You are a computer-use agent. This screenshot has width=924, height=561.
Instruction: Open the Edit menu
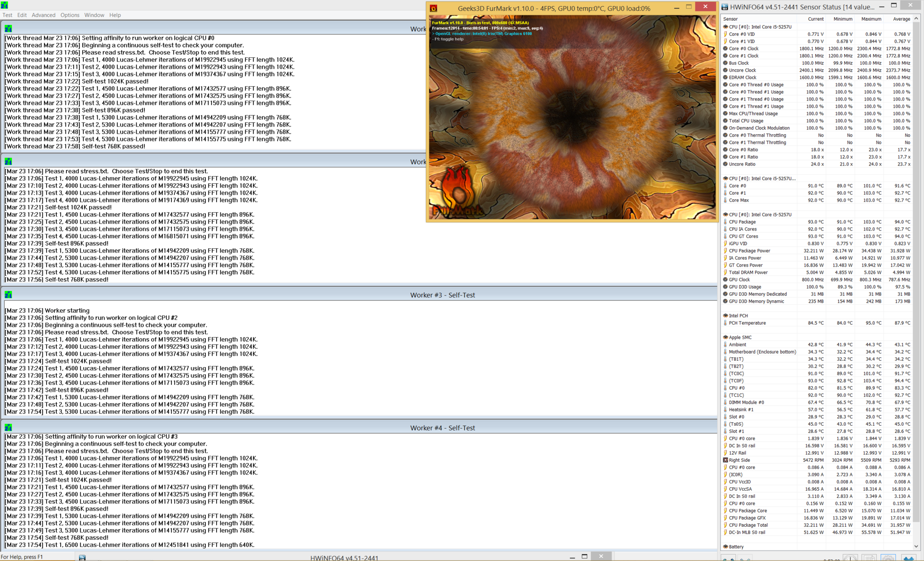point(22,15)
